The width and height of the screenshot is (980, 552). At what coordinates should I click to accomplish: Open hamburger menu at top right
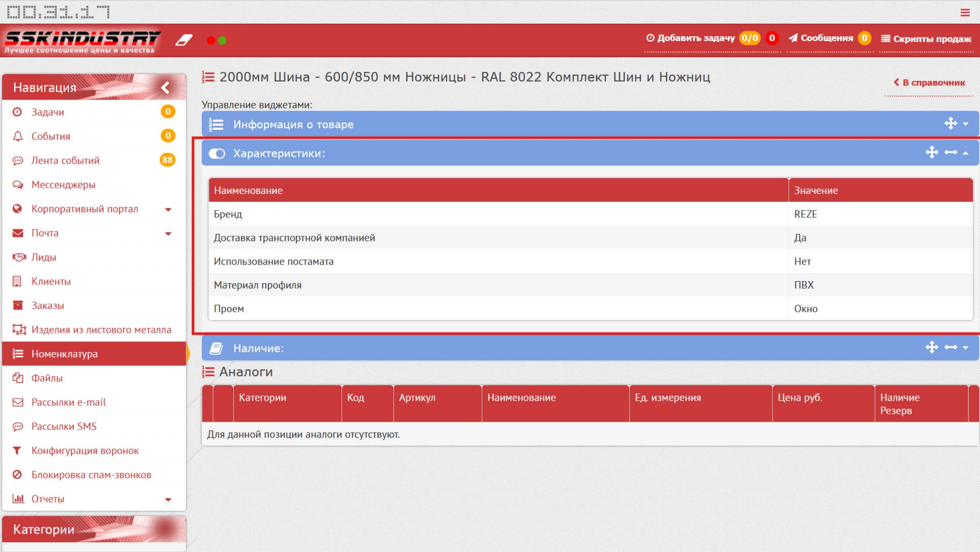(965, 13)
